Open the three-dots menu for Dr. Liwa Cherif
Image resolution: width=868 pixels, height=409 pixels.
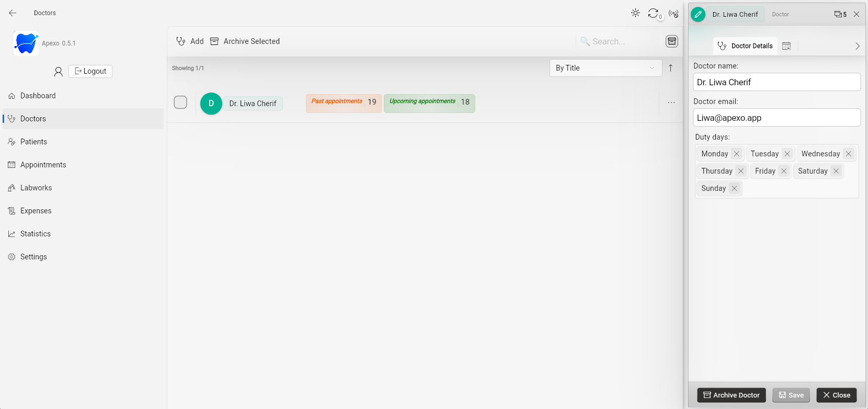[x=671, y=103]
